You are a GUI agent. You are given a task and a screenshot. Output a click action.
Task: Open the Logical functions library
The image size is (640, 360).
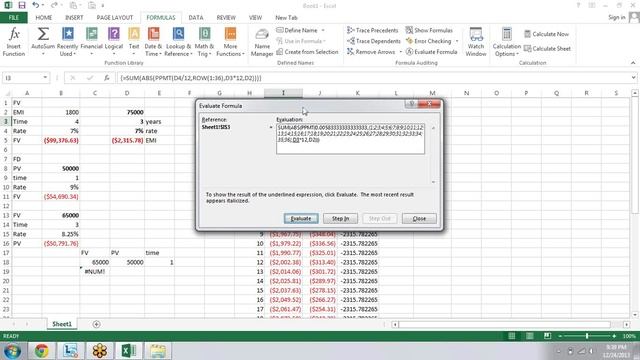coord(114,42)
